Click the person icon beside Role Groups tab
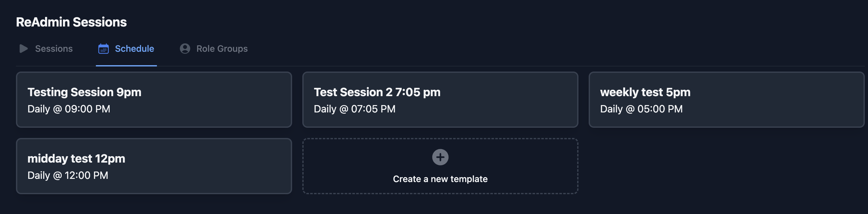 [185, 49]
